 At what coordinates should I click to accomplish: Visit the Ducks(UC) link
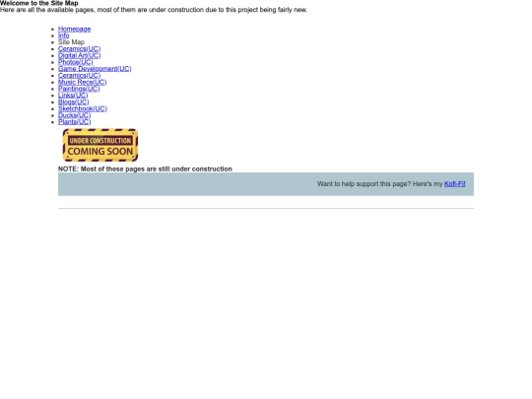coord(74,115)
